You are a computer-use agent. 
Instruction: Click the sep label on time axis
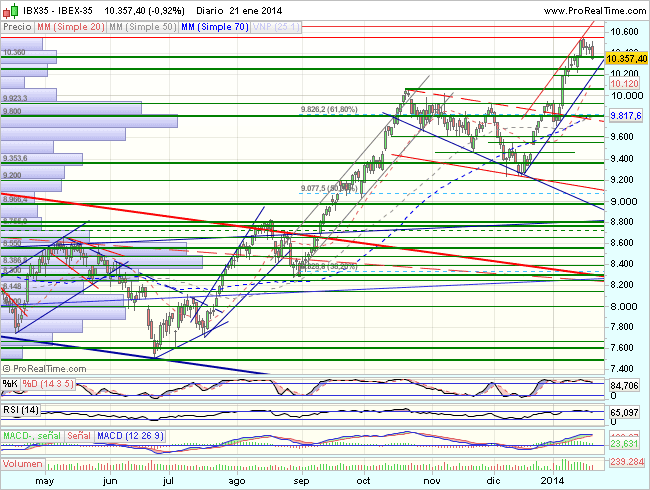(x=301, y=481)
